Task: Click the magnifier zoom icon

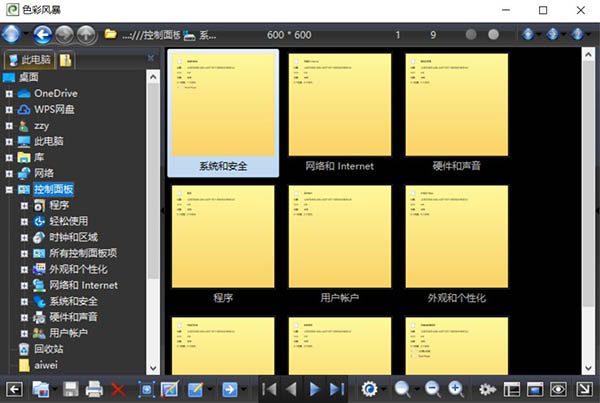Action: click(x=403, y=389)
